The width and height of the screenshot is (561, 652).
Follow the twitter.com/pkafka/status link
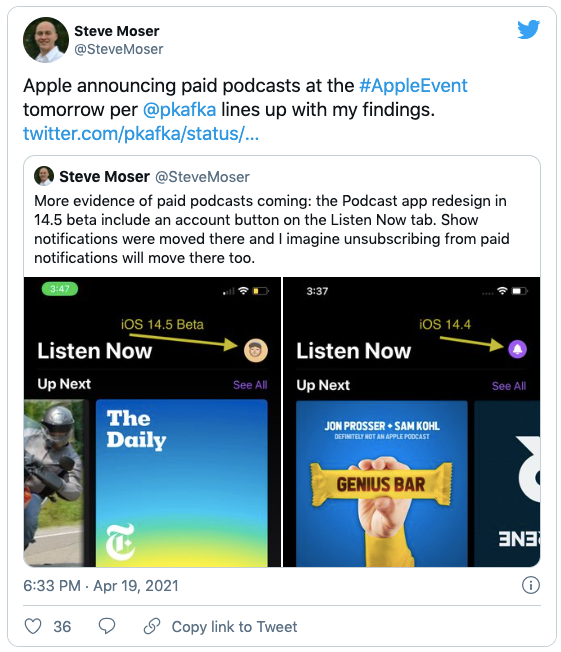[141, 133]
